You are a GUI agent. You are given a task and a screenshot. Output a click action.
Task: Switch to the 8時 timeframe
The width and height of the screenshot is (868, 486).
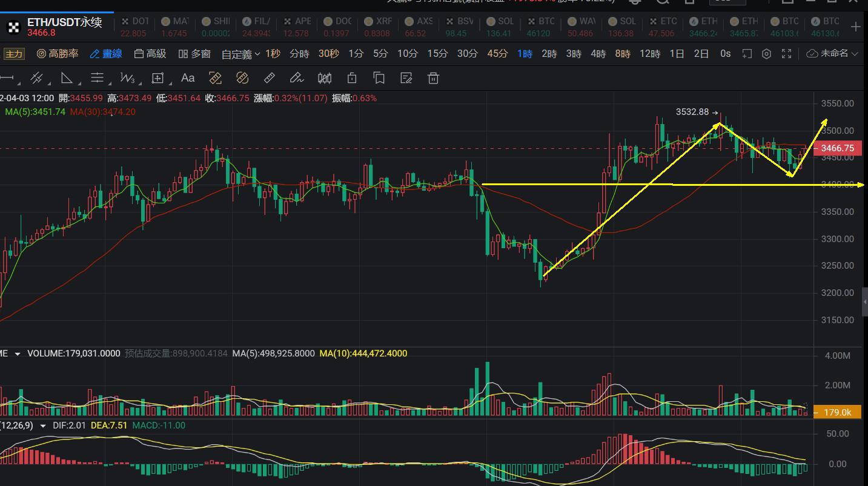tap(623, 54)
